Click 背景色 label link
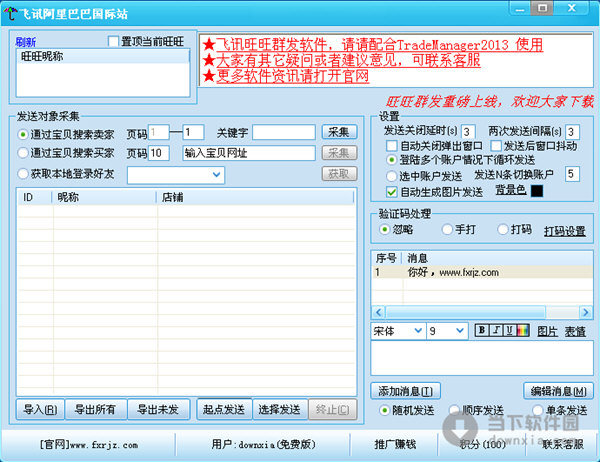 (x=511, y=189)
